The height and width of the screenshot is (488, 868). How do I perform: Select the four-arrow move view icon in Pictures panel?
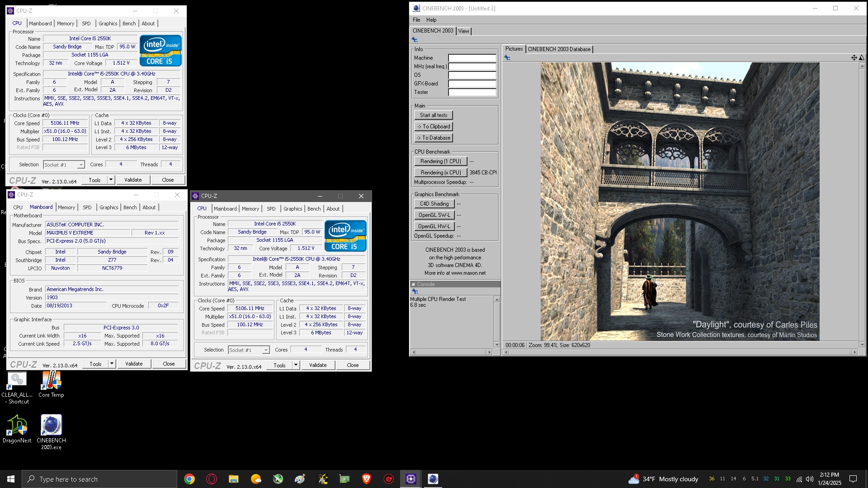pyautogui.click(x=854, y=58)
